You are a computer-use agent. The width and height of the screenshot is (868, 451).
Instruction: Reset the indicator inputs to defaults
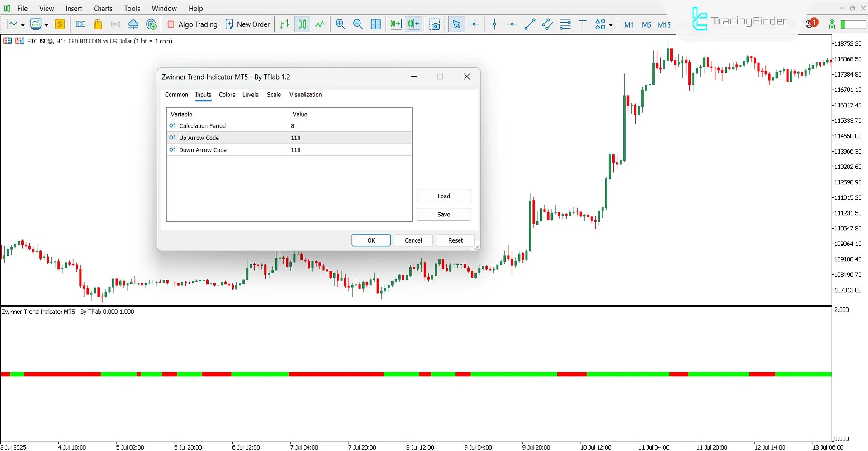click(455, 240)
